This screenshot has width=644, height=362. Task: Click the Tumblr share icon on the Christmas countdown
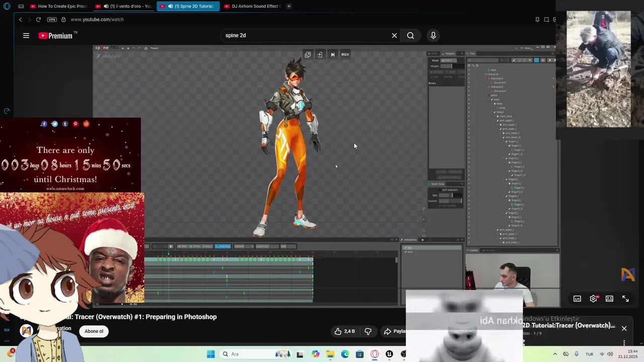click(65, 124)
